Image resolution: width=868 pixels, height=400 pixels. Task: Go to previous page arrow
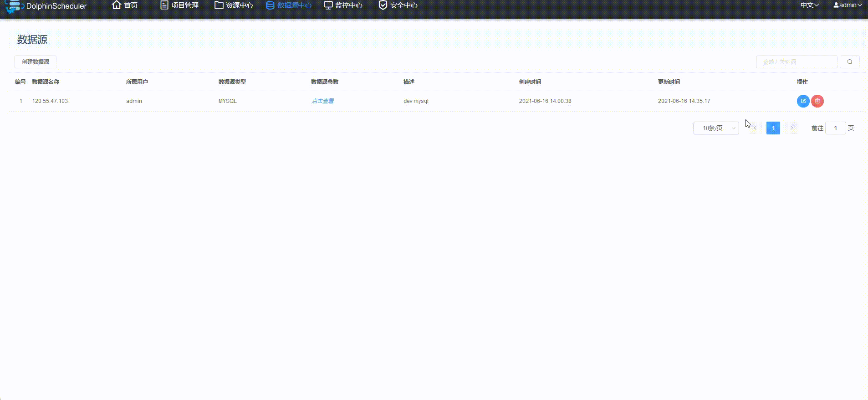(x=755, y=128)
